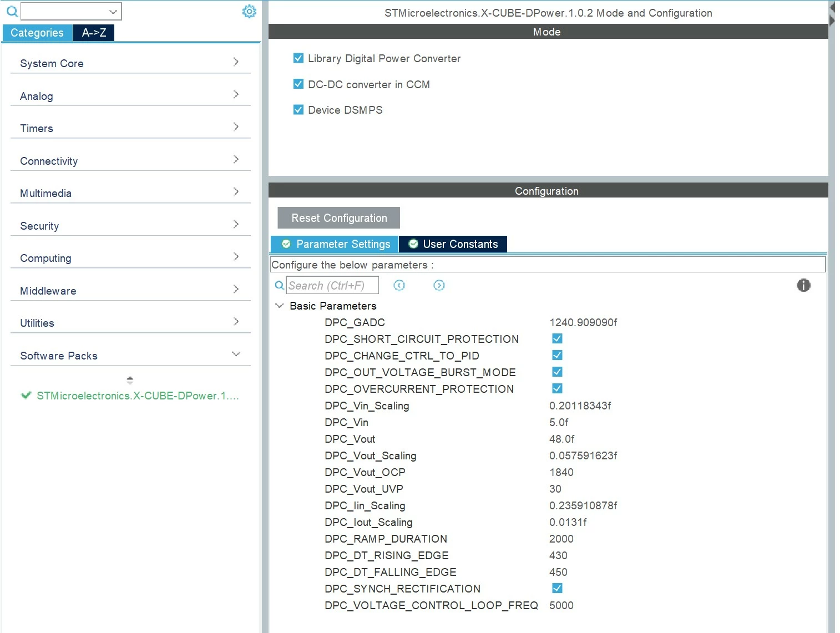Toggle DPC_CHANGE_CTRL_TO_PID checkbox

point(557,355)
